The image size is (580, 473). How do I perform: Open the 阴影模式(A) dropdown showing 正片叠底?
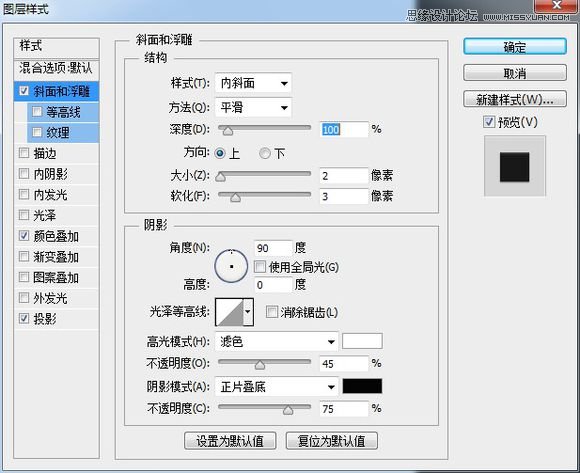coord(277,387)
